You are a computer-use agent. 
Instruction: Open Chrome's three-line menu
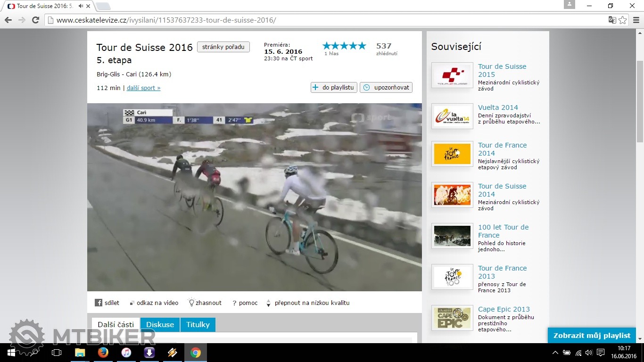pos(636,20)
